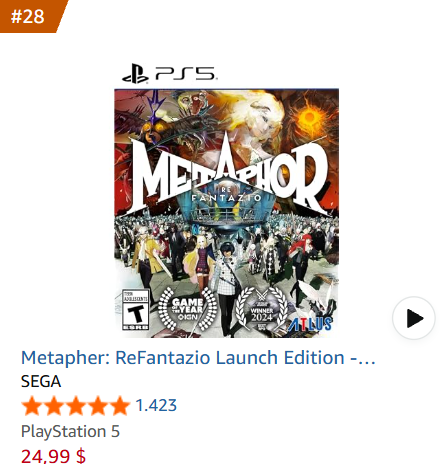Click the SEGA brand name
Screen dimensions: 445x464
pyautogui.click(x=41, y=381)
